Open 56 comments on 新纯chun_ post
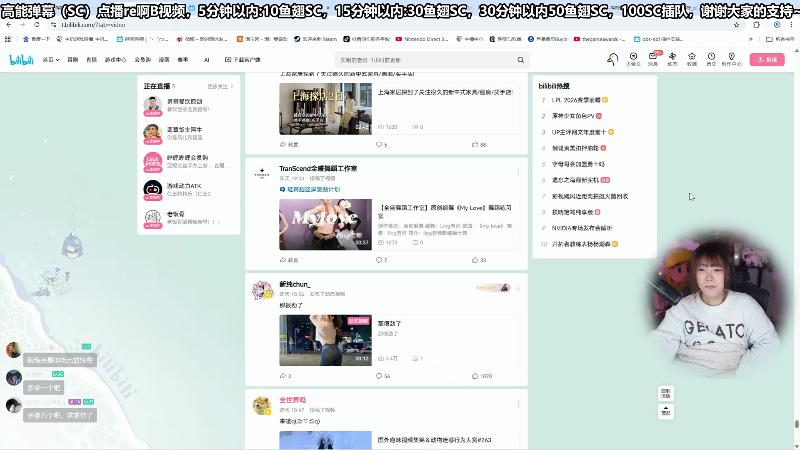Viewport: 800px width, 450px height. 383,376
